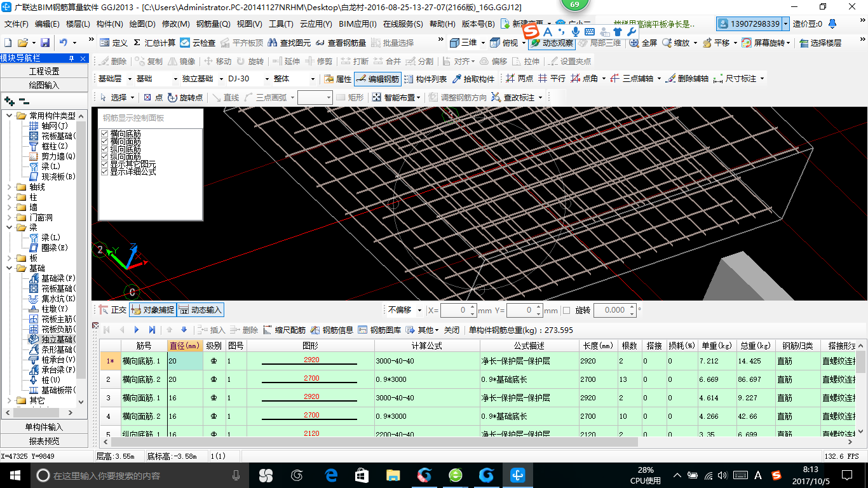Collapse the 常用构件类型 tree node
The width and height of the screenshot is (868, 488).
coord(10,116)
